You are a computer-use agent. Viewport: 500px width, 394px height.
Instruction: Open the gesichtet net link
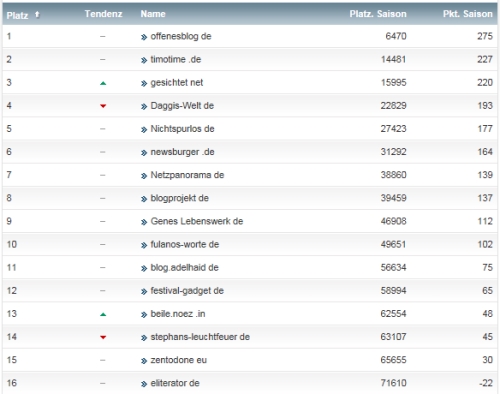(x=177, y=82)
